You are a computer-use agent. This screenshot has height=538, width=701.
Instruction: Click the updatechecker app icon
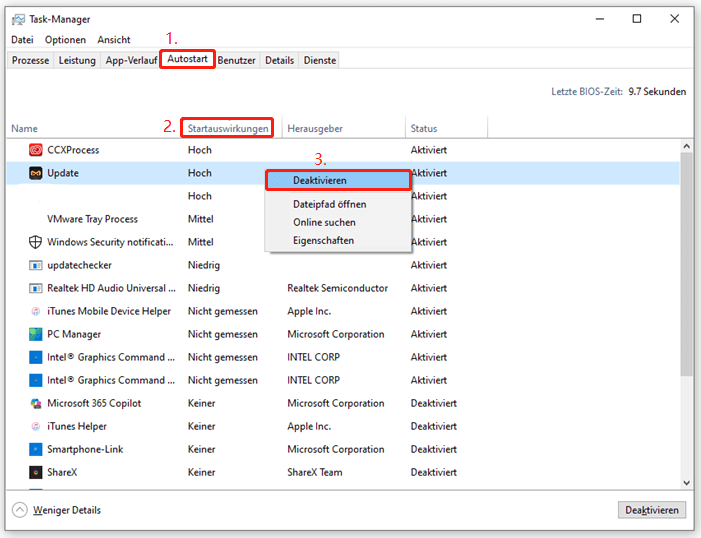pyautogui.click(x=36, y=265)
